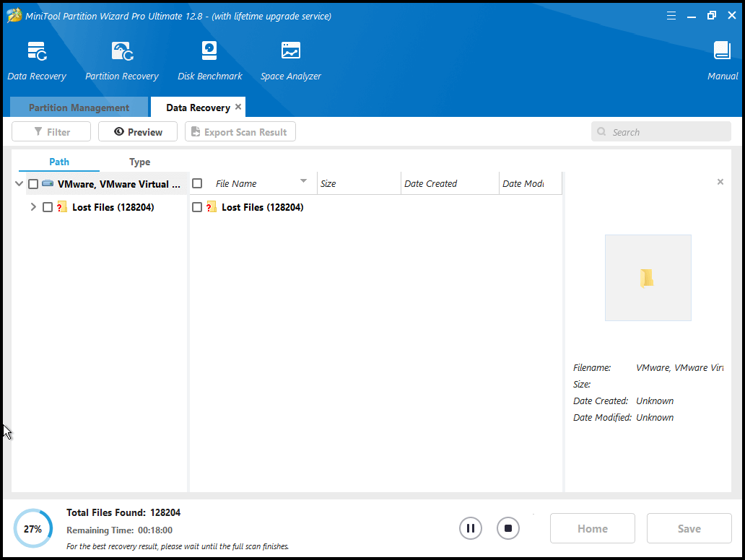
Task: Switch to the Path view tab
Action: click(x=59, y=162)
